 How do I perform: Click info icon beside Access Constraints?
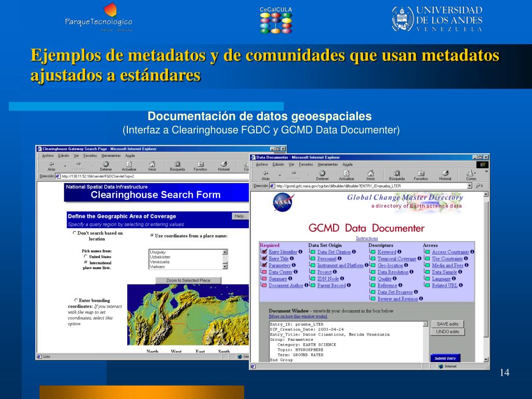[472, 252]
